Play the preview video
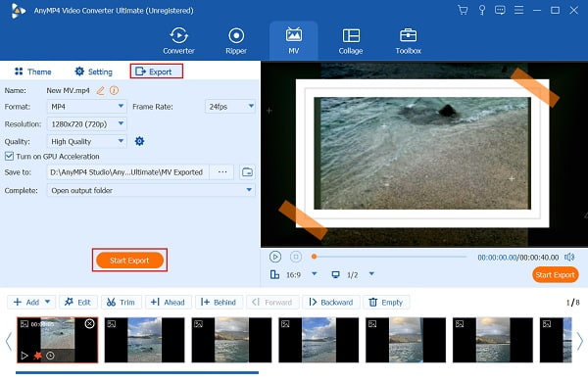The image size is (588, 381). tap(274, 257)
